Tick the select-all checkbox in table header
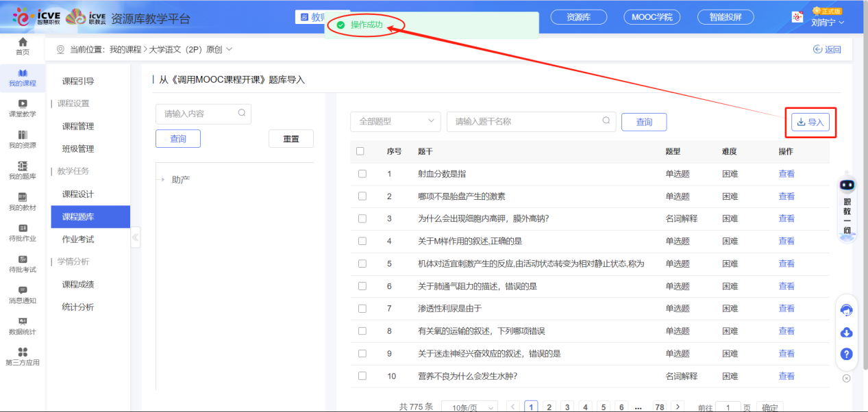The height and width of the screenshot is (412, 868). click(360, 151)
